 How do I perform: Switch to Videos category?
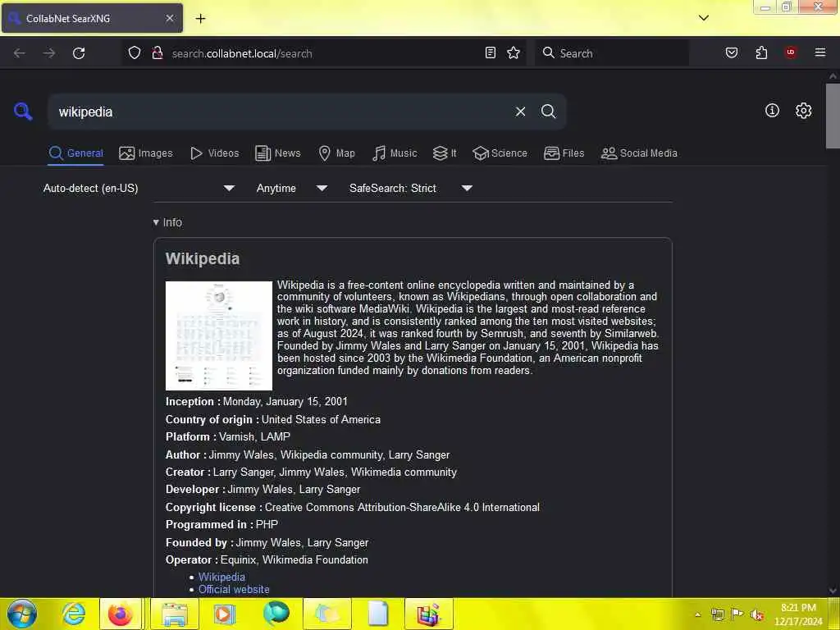[214, 153]
